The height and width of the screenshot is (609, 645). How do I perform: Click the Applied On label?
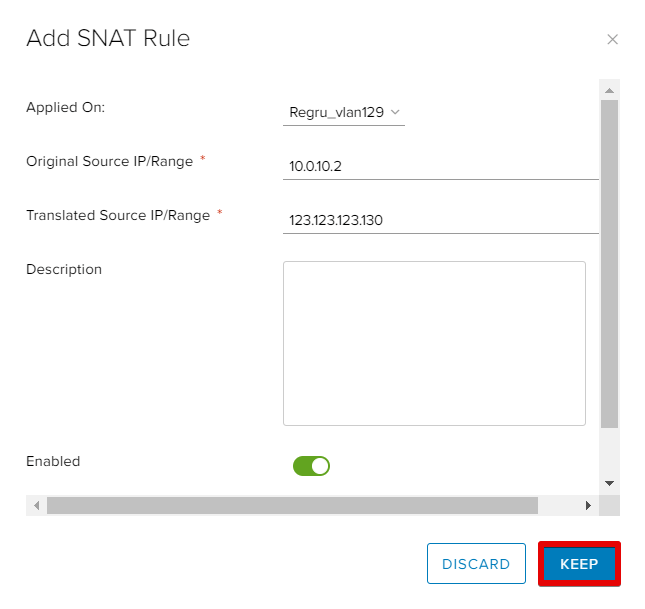coord(66,107)
